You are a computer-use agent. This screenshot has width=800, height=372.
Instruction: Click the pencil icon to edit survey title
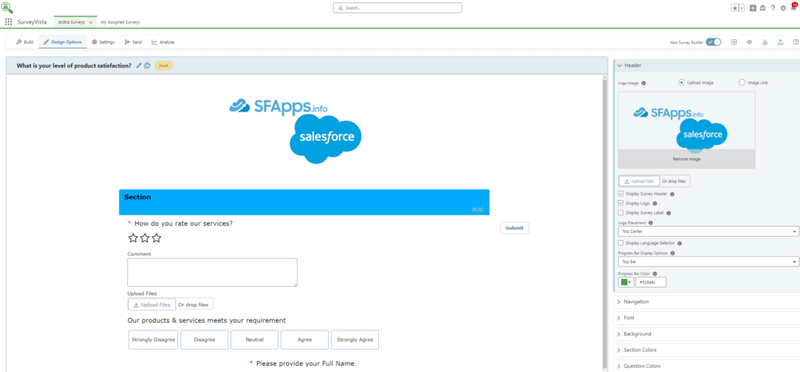139,65
